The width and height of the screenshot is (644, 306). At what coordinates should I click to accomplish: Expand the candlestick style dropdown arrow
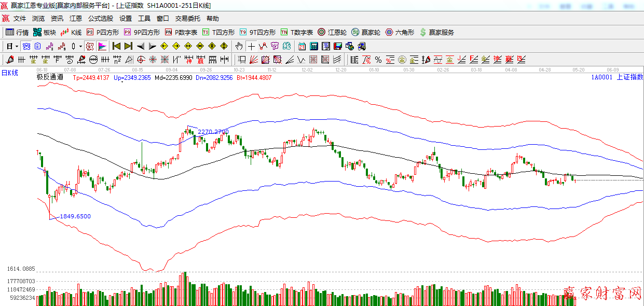82,46
